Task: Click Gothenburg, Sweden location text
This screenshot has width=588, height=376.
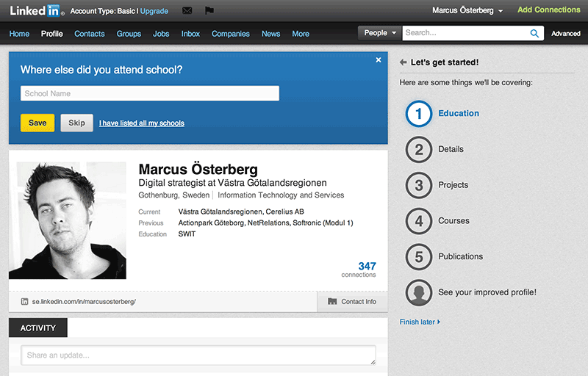Action: pyautogui.click(x=174, y=195)
